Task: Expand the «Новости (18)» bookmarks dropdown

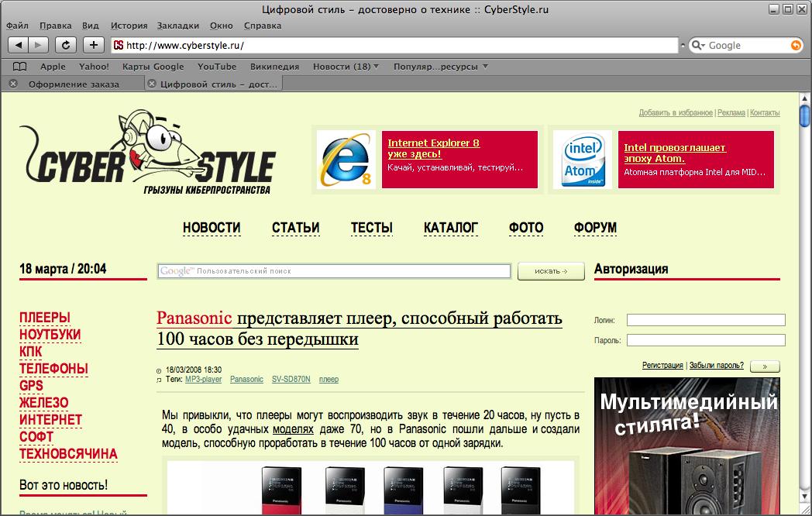Action: (x=345, y=66)
